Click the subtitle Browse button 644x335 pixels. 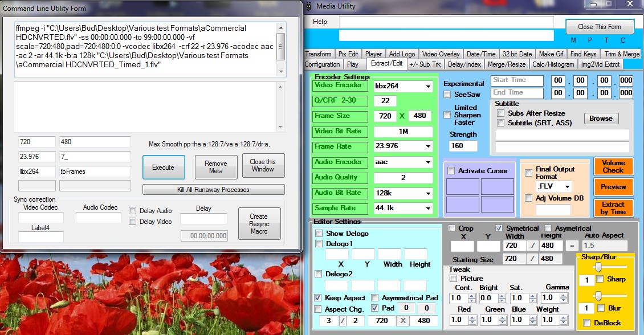[x=601, y=119]
